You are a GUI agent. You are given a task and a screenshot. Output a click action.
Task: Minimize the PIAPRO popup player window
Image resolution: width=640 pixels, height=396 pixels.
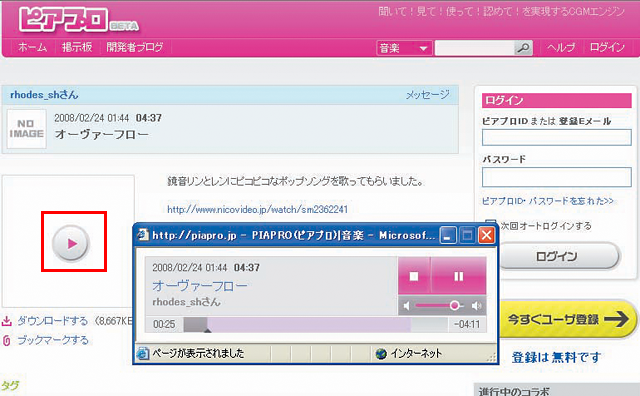click(448, 235)
